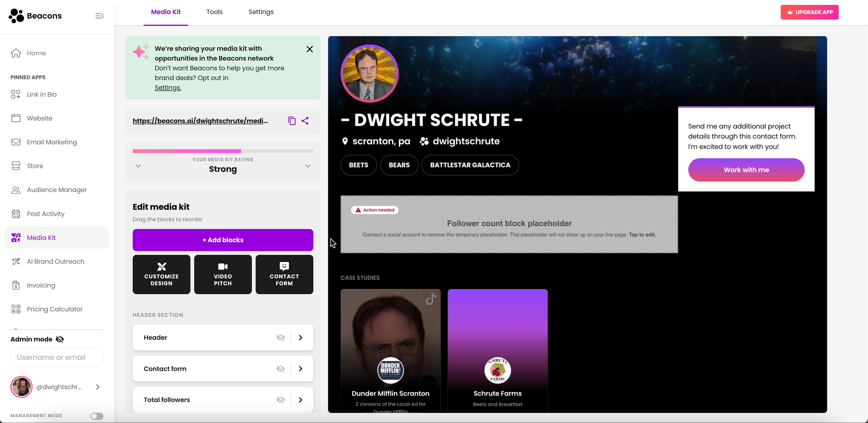Screen dimensions: 868x423
Task: Click Tap to edit in placeholder
Action: click(642, 235)
